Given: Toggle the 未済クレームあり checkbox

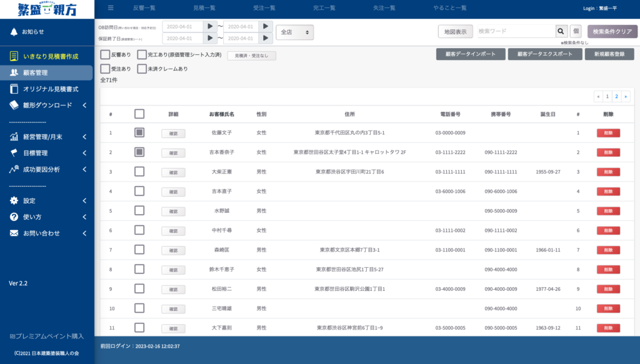Looking at the screenshot, I should [142, 69].
